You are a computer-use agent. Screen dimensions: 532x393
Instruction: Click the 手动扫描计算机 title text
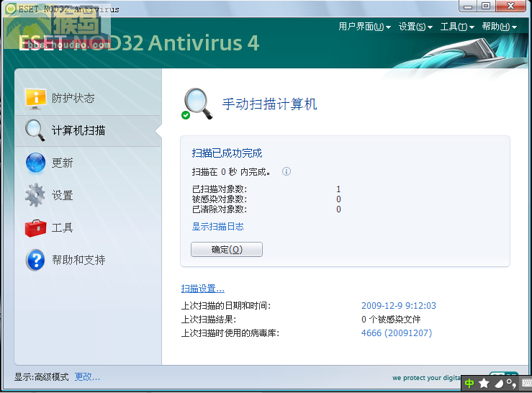pyautogui.click(x=269, y=104)
